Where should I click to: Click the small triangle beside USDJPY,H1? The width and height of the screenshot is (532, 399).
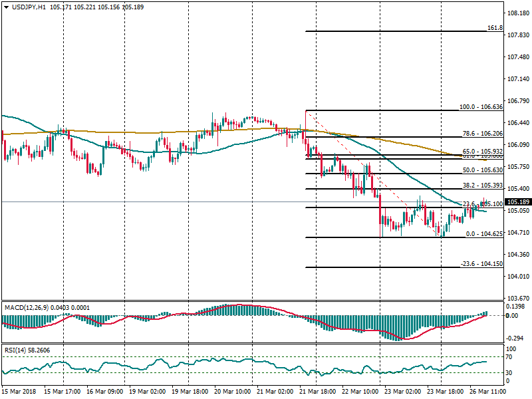5,7
